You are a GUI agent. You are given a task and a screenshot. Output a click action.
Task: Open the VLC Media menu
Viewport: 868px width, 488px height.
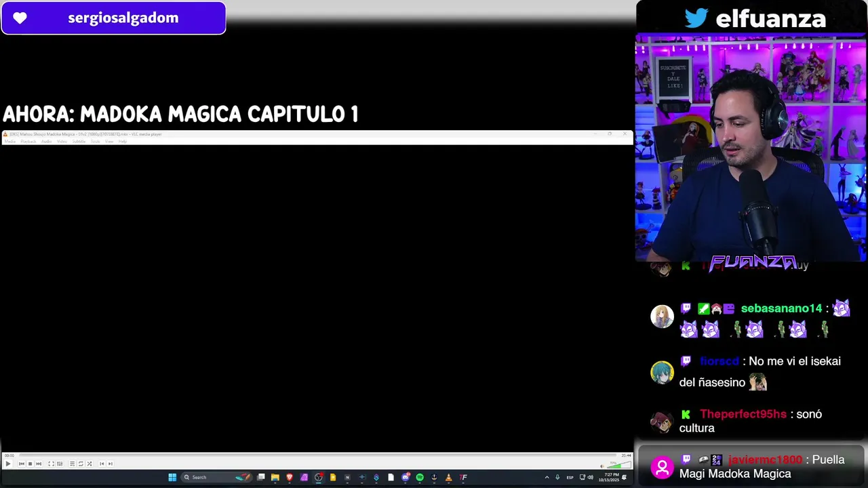(9, 141)
